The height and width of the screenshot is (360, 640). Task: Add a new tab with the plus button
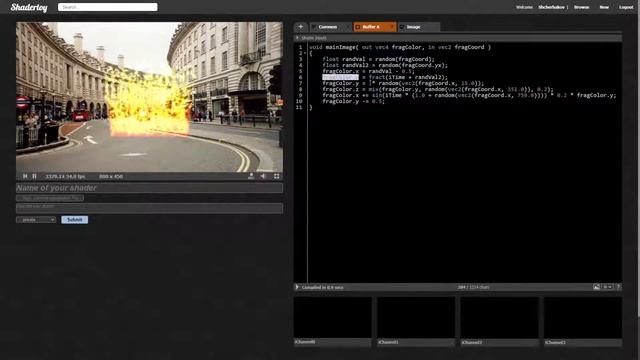301,27
